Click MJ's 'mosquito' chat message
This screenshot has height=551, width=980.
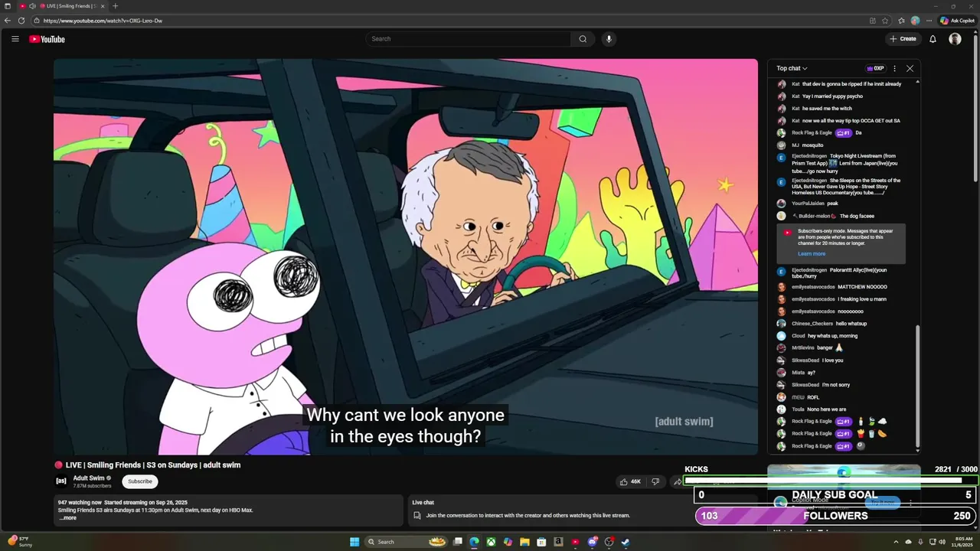tap(813, 145)
